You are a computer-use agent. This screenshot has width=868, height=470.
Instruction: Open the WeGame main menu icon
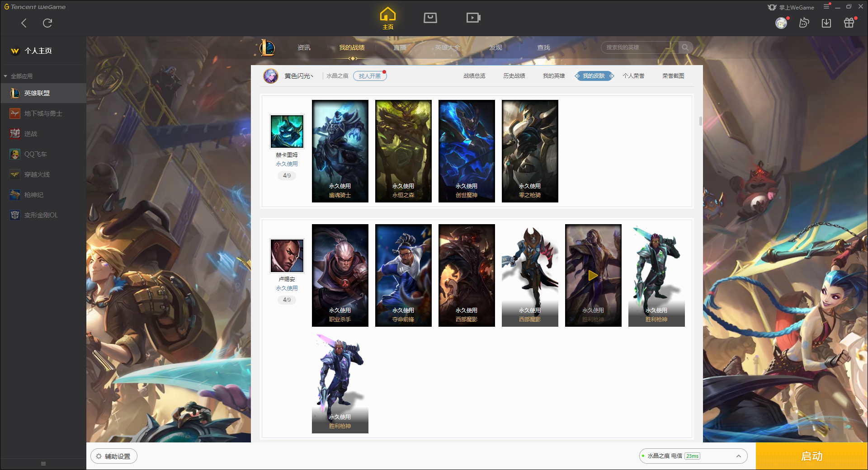pyautogui.click(x=826, y=6)
